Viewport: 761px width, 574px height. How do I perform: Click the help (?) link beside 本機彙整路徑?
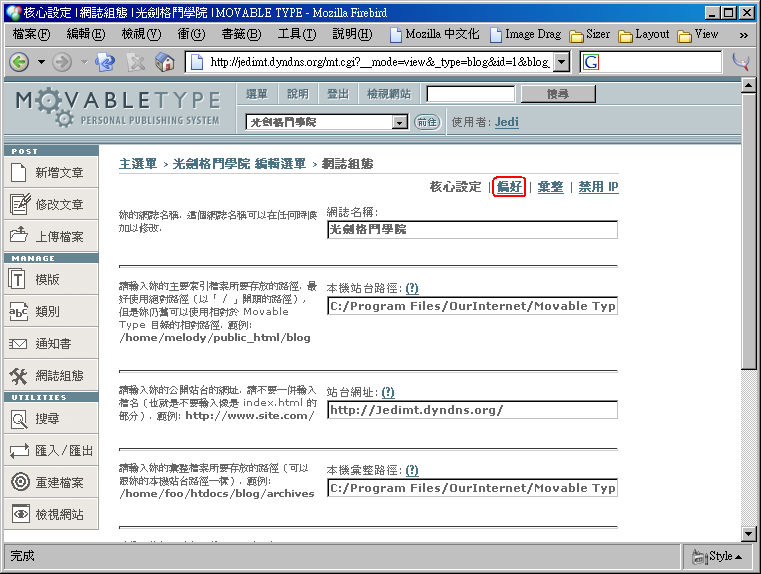[x=412, y=470]
